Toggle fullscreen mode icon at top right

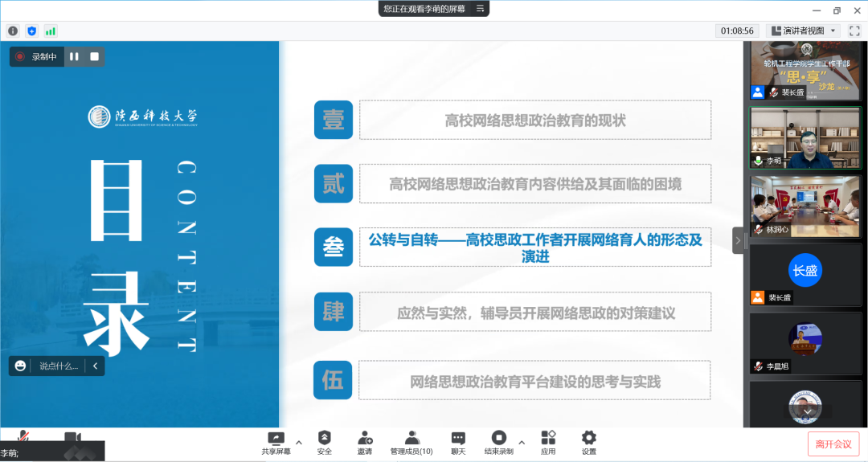coord(854,31)
